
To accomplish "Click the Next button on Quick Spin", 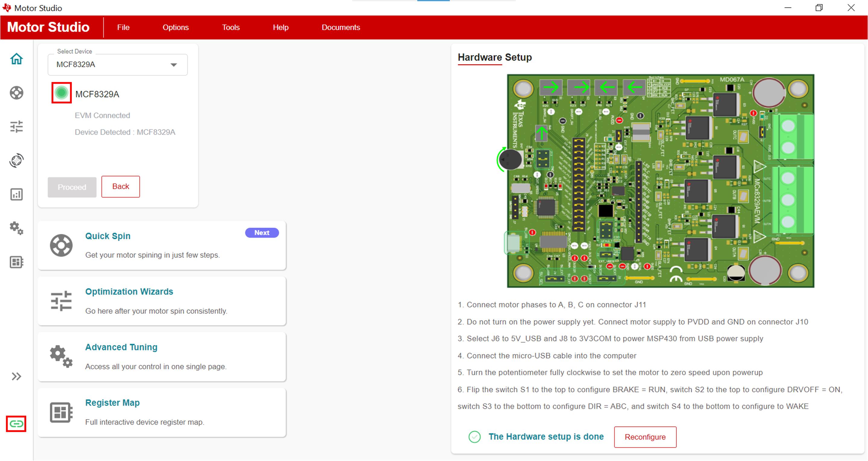I will coord(262,233).
